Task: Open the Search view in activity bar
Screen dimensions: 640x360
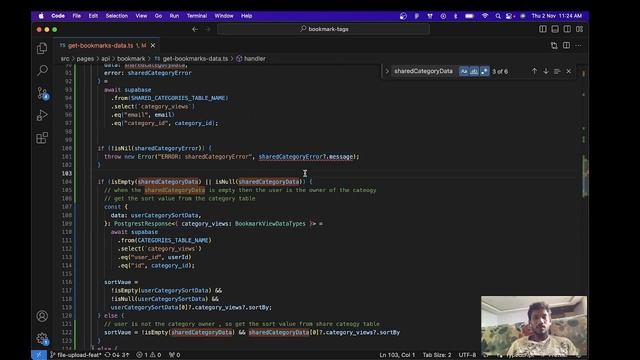Action: pos(42,70)
